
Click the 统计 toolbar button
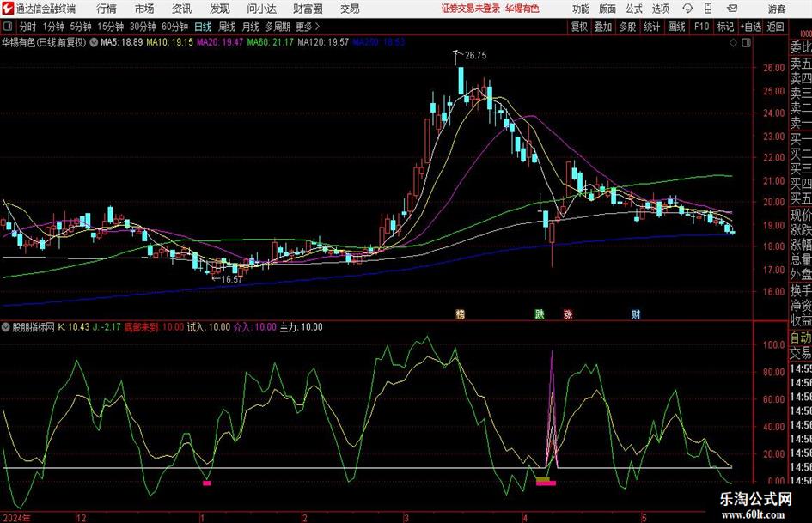[651, 27]
